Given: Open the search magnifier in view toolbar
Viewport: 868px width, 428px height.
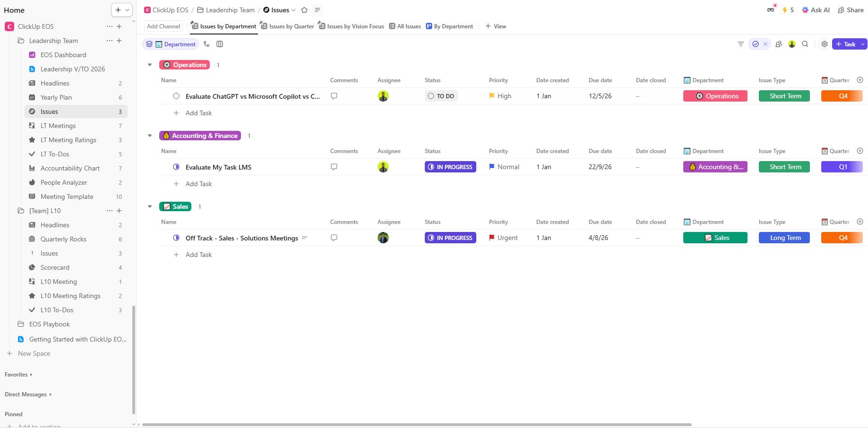Looking at the screenshot, I should click(x=805, y=44).
